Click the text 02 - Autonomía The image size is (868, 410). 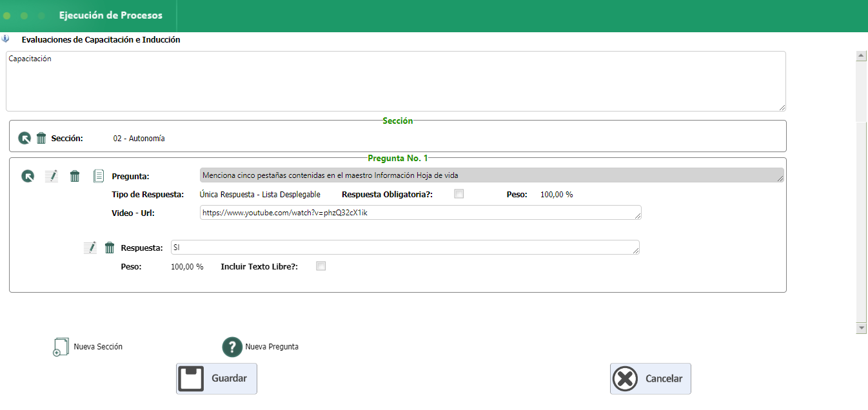[x=139, y=138]
